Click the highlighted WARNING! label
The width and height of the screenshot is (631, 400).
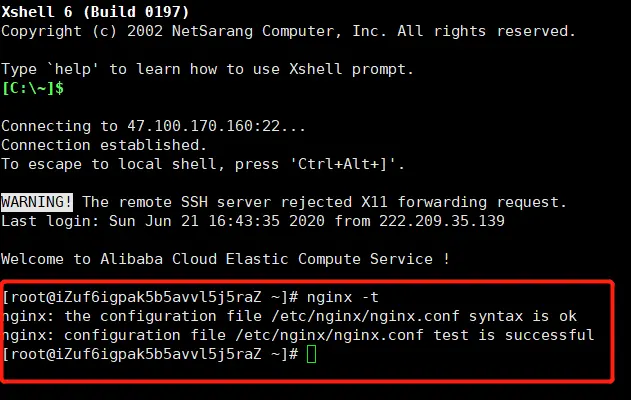[37, 202]
